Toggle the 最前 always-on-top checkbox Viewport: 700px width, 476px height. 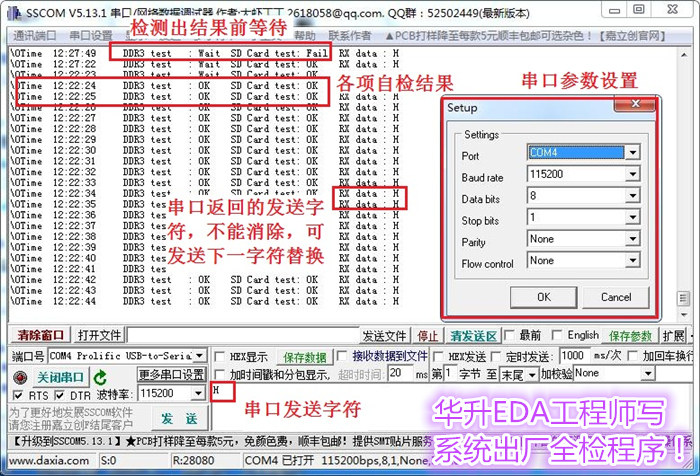coord(508,335)
